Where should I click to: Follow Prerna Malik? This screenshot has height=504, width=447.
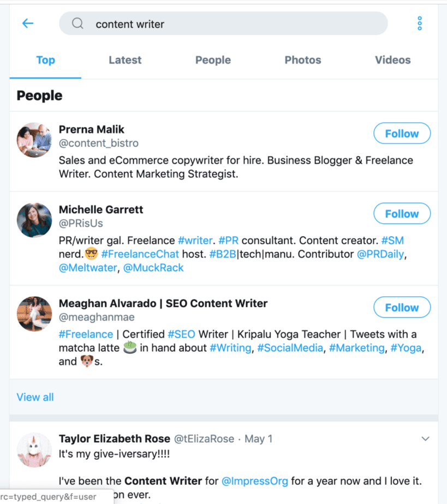[x=402, y=133]
